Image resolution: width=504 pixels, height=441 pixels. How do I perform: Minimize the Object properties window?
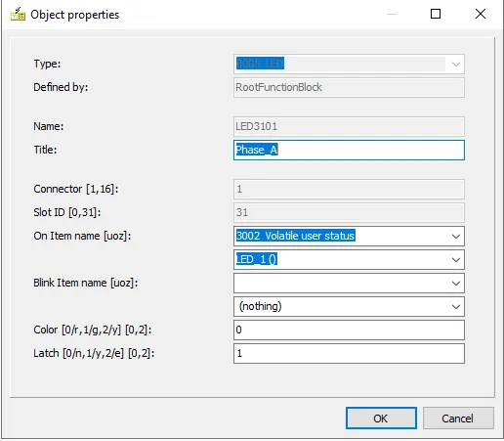[x=392, y=14]
